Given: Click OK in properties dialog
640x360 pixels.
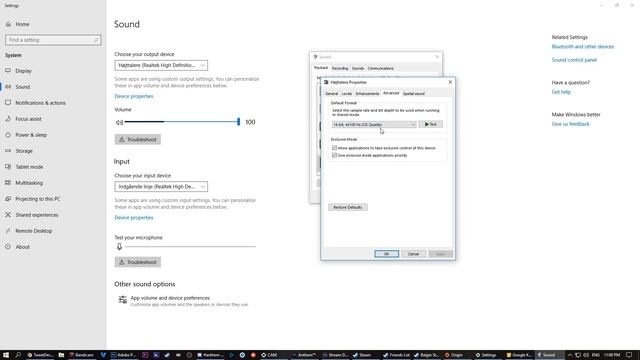Looking at the screenshot, I should pos(387,254).
